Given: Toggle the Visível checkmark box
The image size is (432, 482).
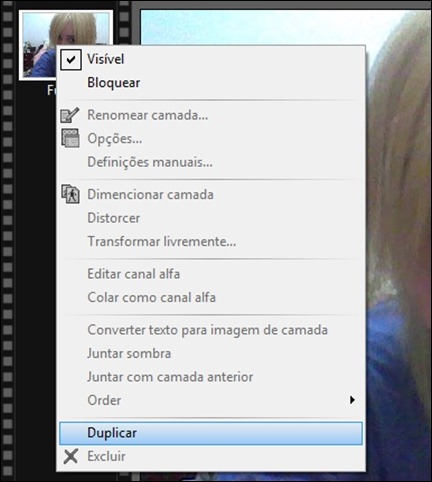Looking at the screenshot, I should click(71, 60).
